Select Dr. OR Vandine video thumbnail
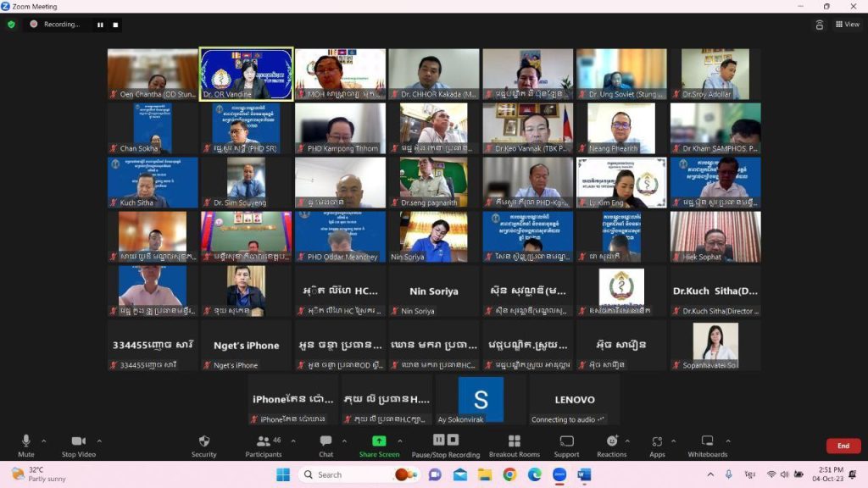This screenshot has height=488, width=868. click(x=247, y=74)
